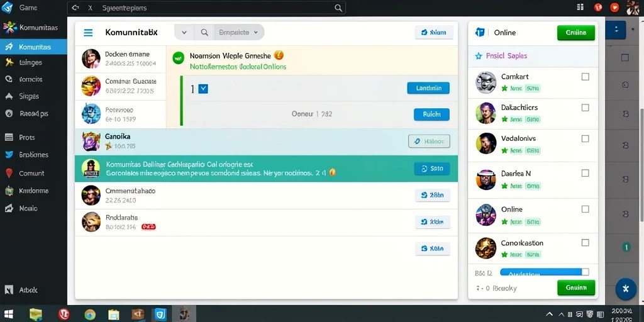Click the Twitter bird icon in the sidebar

click(9, 155)
